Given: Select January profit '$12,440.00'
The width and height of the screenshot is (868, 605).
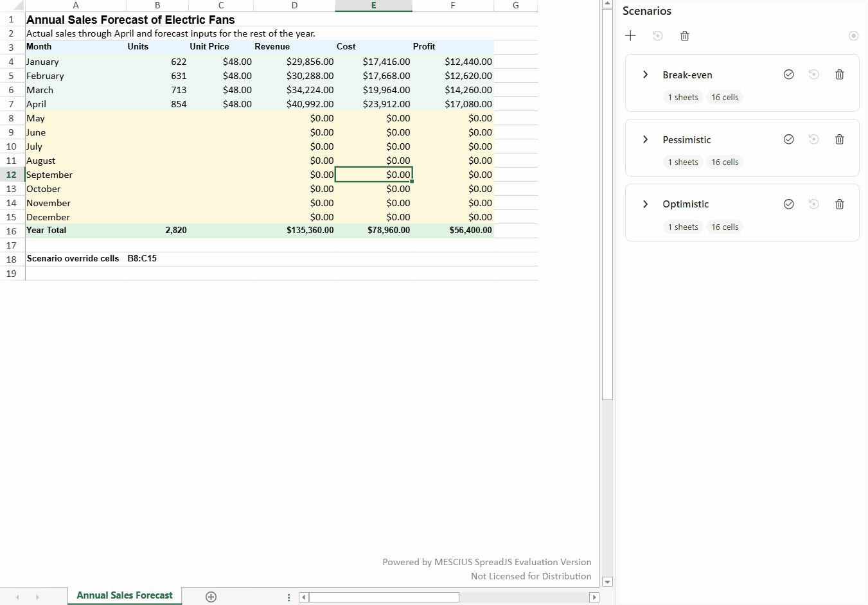Looking at the screenshot, I should pos(453,62).
